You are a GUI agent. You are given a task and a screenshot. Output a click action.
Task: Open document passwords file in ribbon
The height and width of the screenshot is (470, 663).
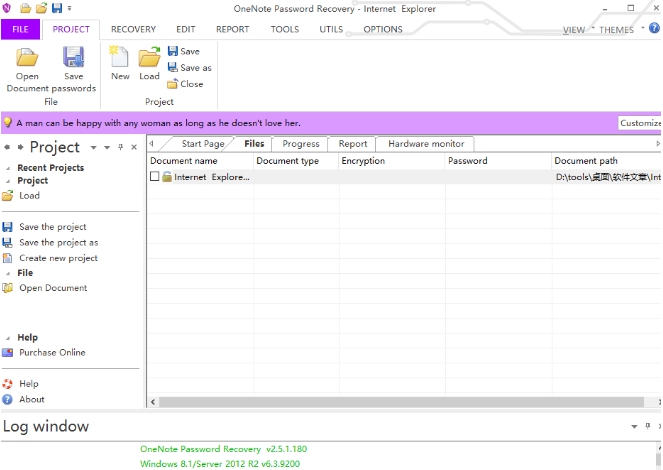point(27,64)
